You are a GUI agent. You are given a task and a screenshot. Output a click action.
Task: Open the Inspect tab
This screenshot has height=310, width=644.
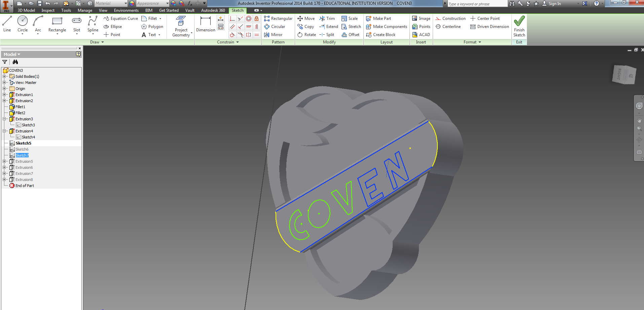(48, 10)
